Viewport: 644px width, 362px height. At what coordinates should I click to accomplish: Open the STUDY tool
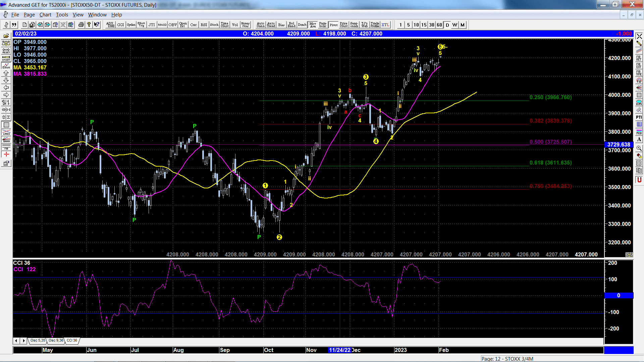pos(6,58)
